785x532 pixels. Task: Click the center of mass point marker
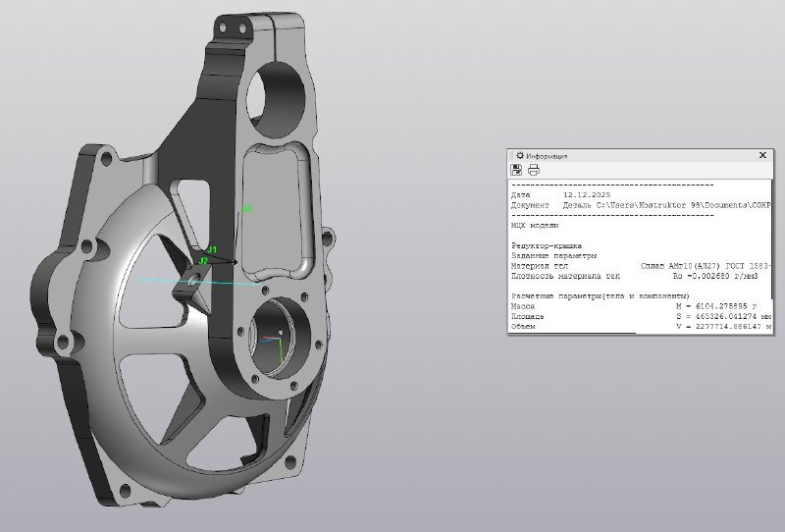234,261
